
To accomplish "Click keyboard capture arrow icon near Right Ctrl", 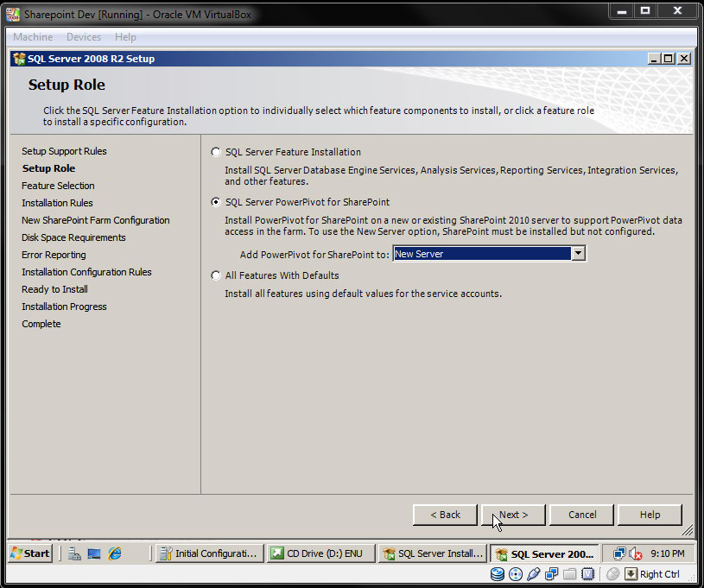I will point(631,574).
